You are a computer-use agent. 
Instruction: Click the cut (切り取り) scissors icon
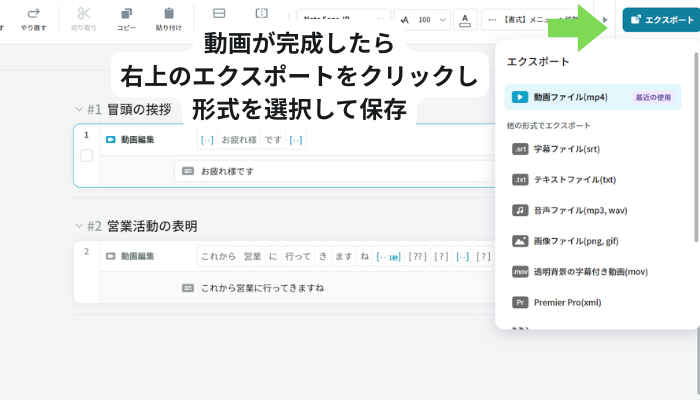coord(83,13)
